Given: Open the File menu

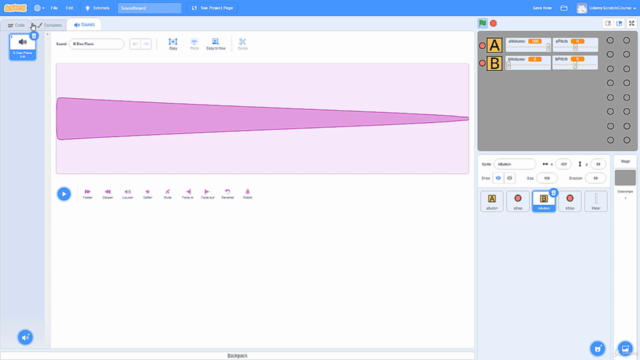Looking at the screenshot, I should coord(54,8).
